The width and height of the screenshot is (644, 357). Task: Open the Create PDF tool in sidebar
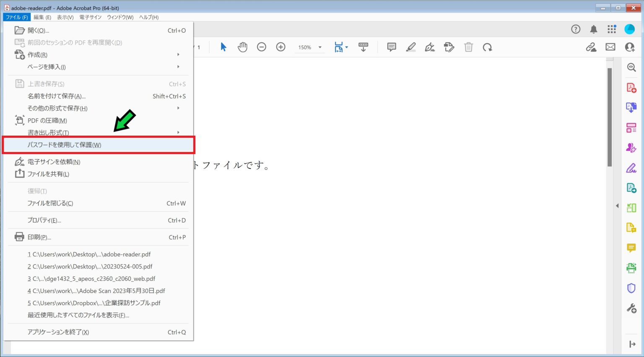point(631,88)
